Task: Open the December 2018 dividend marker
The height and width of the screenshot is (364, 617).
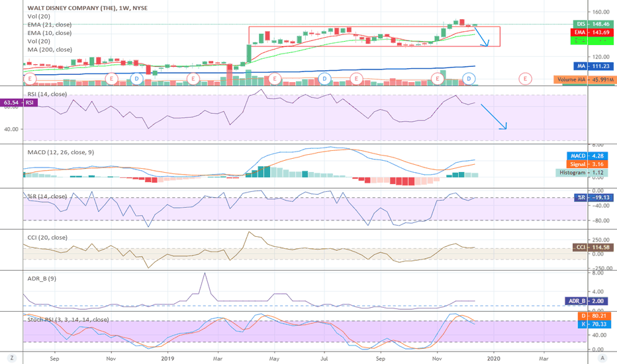Action: (x=136, y=79)
